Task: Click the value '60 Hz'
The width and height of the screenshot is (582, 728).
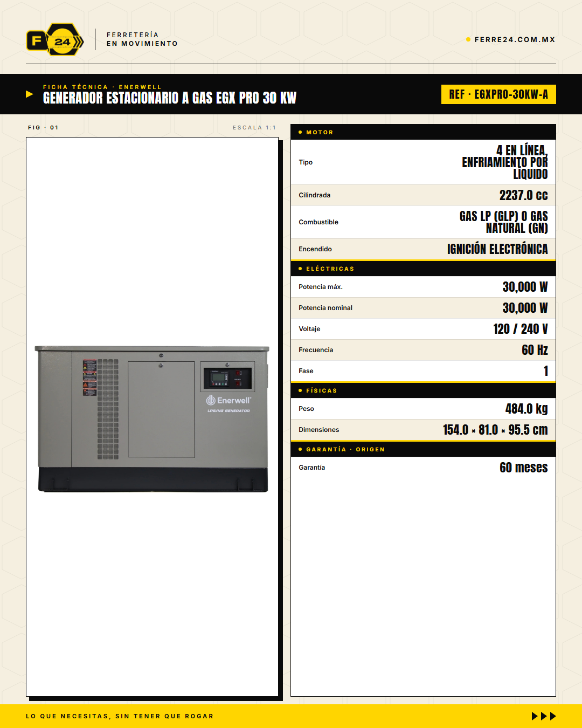Action: click(x=535, y=350)
